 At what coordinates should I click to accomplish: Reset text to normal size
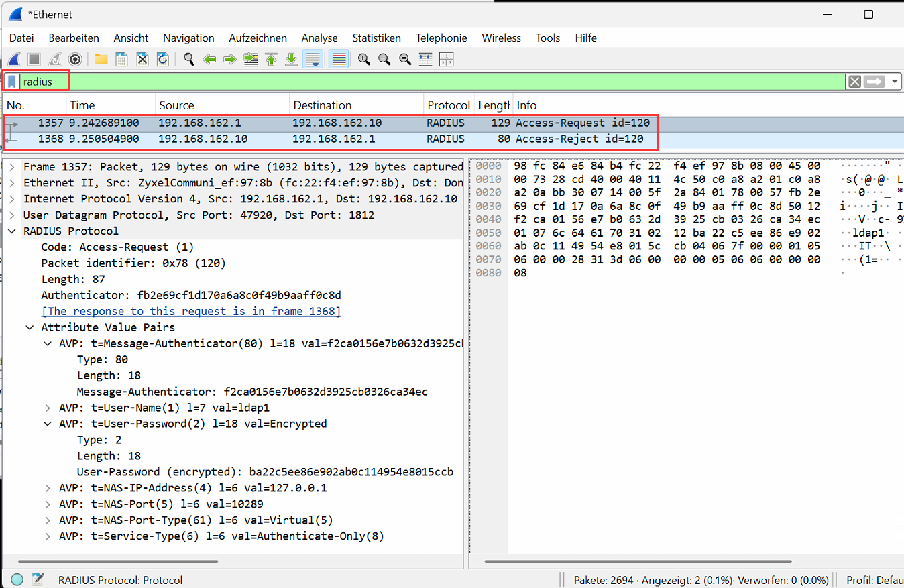[x=405, y=60]
